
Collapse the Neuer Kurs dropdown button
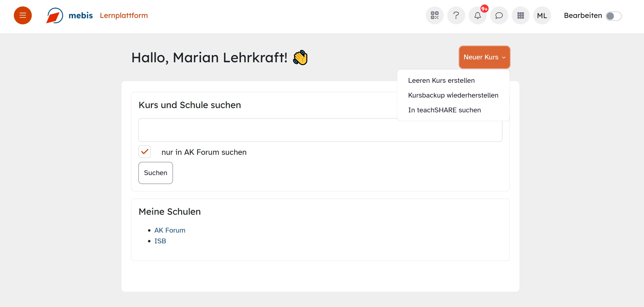tap(481, 57)
